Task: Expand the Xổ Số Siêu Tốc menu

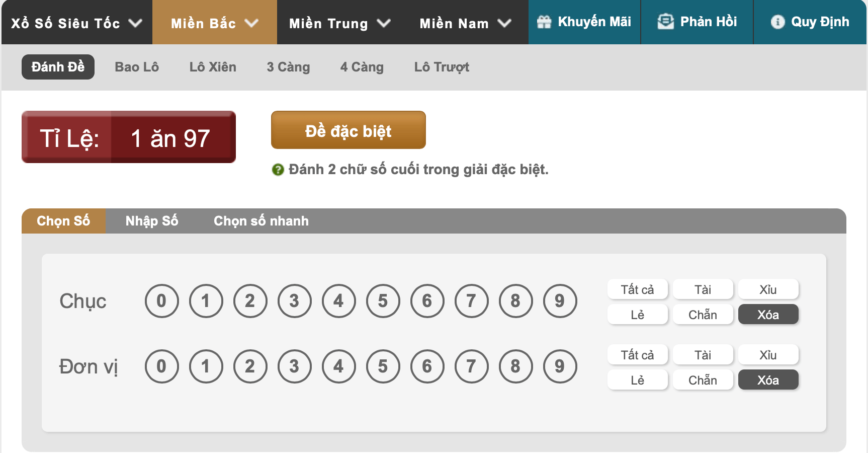Action: [77, 22]
